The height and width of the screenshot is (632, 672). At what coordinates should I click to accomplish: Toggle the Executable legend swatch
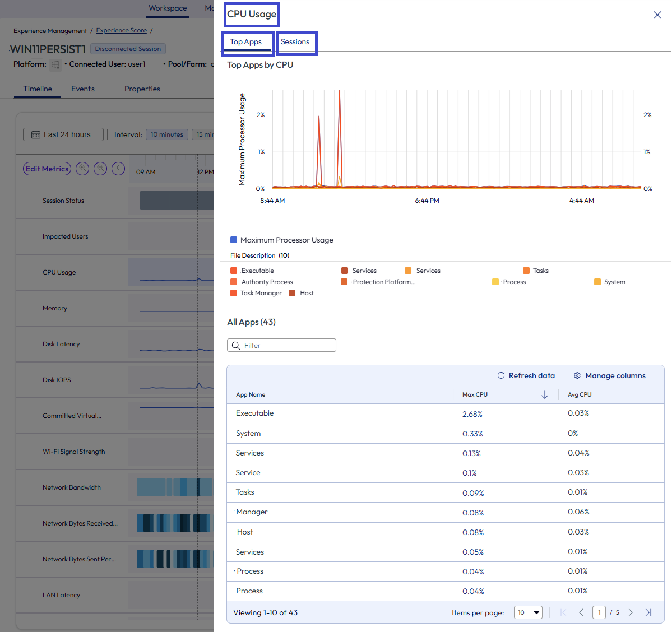(234, 271)
